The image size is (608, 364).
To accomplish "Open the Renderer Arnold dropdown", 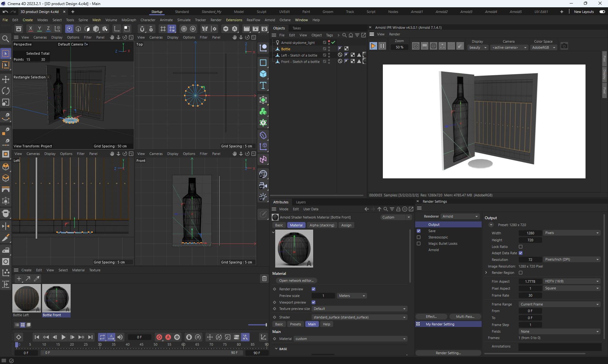I will (460, 216).
